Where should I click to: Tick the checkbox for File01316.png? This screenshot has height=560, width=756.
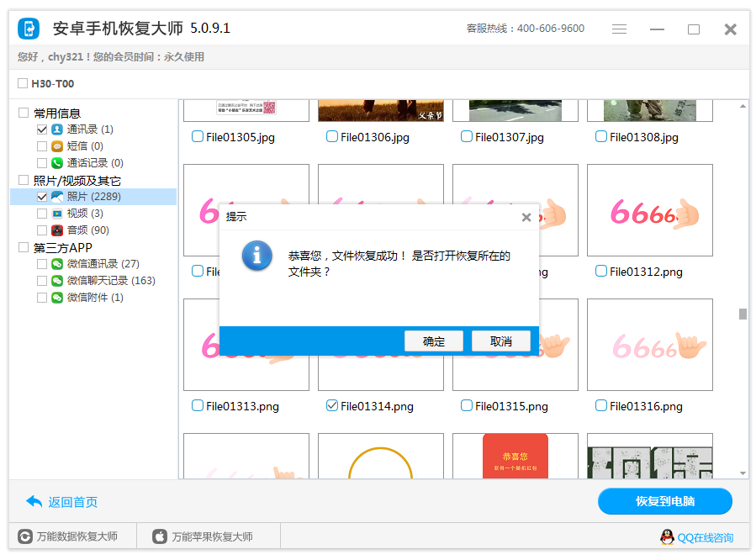[600, 405]
